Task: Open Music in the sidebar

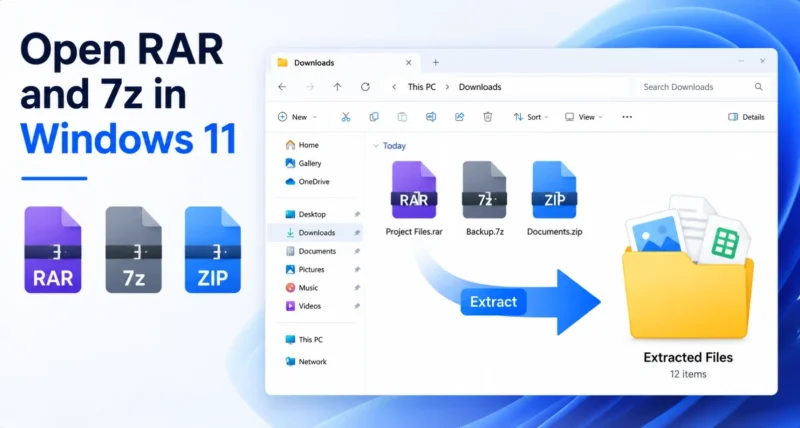Action: click(x=315, y=288)
